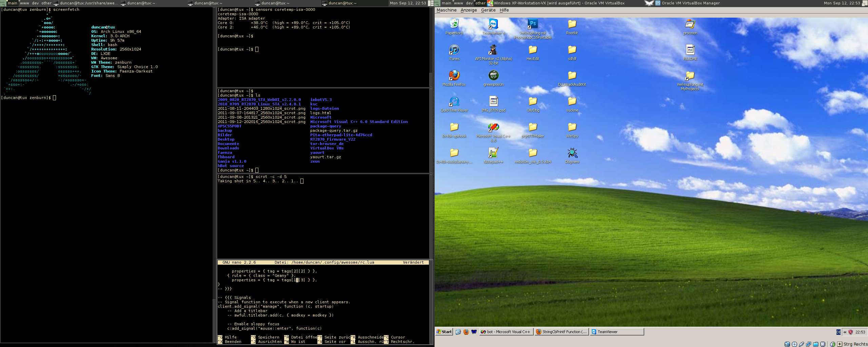Open the Geräte menu

[488, 10]
